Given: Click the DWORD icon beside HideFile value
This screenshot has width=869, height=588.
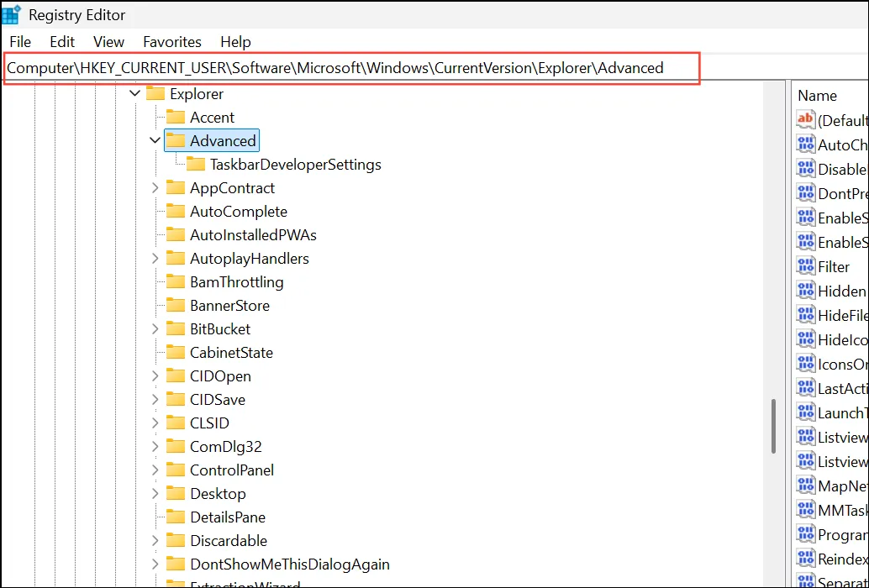Looking at the screenshot, I should point(805,314).
